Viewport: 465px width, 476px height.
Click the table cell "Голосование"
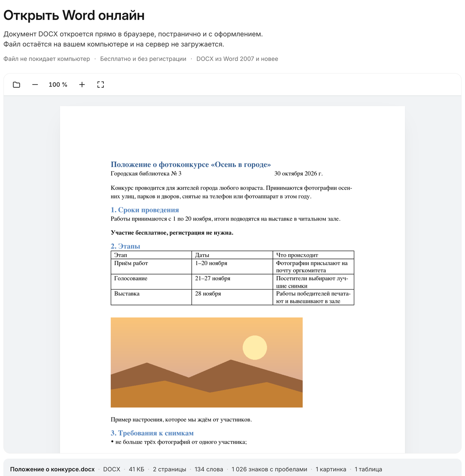coord(151,282)
